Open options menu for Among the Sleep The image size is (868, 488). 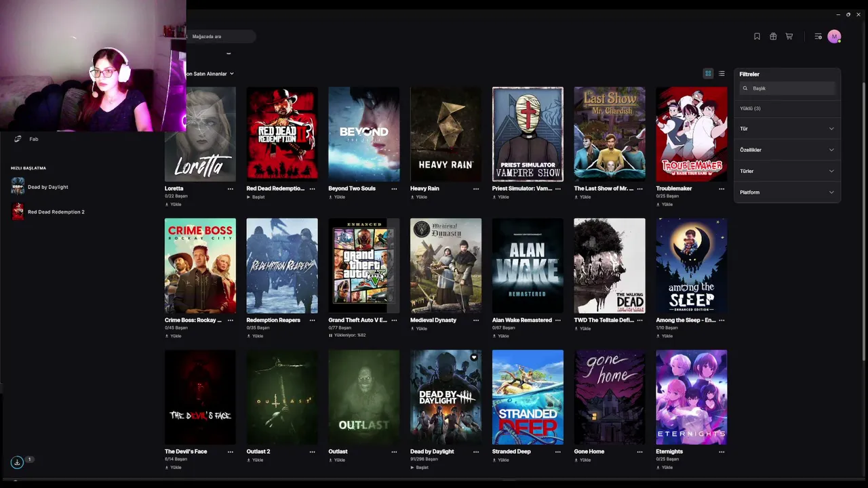pos(722,321)
